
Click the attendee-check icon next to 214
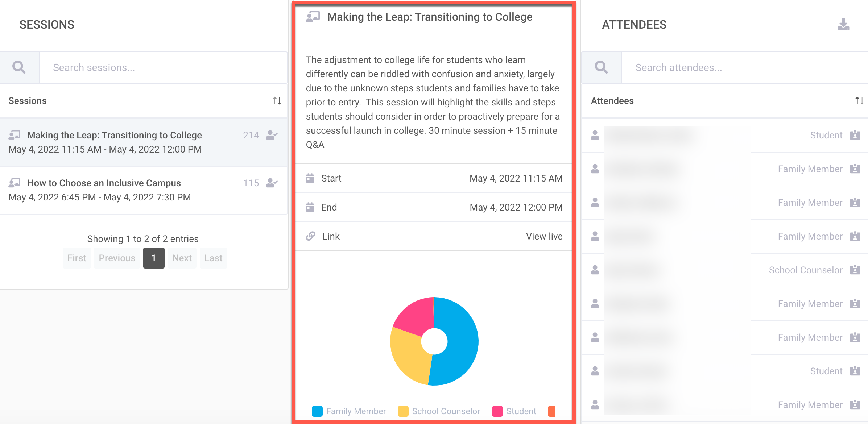(272, 135)
